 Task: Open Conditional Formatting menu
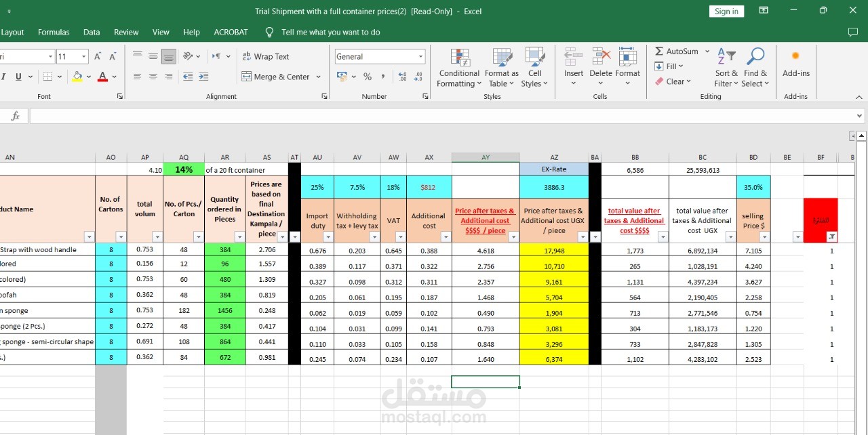pyautogui.click(x=459, y=68)
